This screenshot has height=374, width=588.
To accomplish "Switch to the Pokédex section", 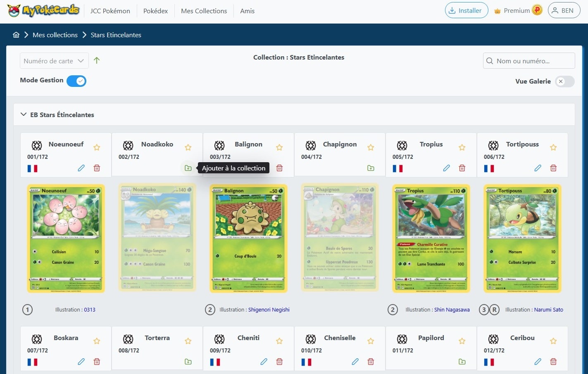I will (x=155, y=11).
